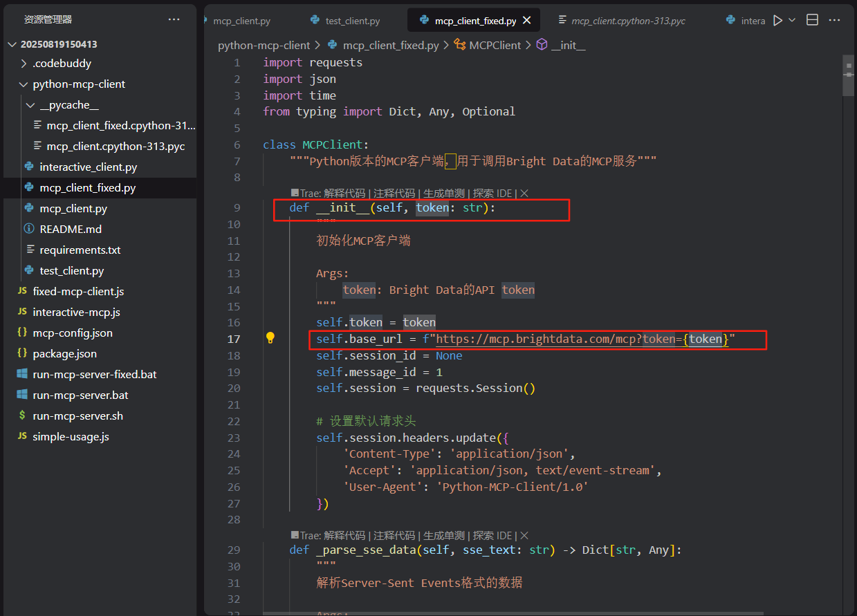
Task: Open run-mcp-server.sh file
Action: 77,416
